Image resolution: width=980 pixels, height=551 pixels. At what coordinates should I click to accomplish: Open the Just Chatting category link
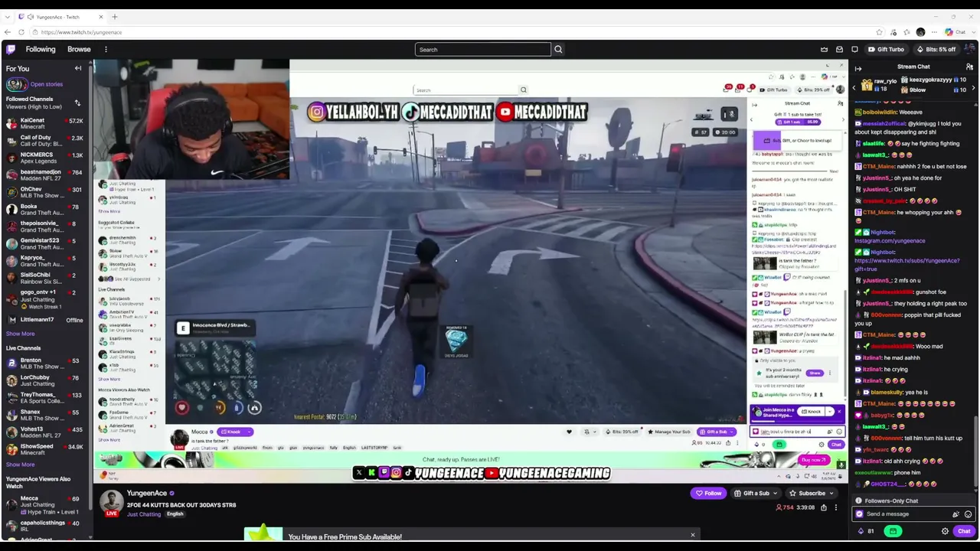[144, 514]
